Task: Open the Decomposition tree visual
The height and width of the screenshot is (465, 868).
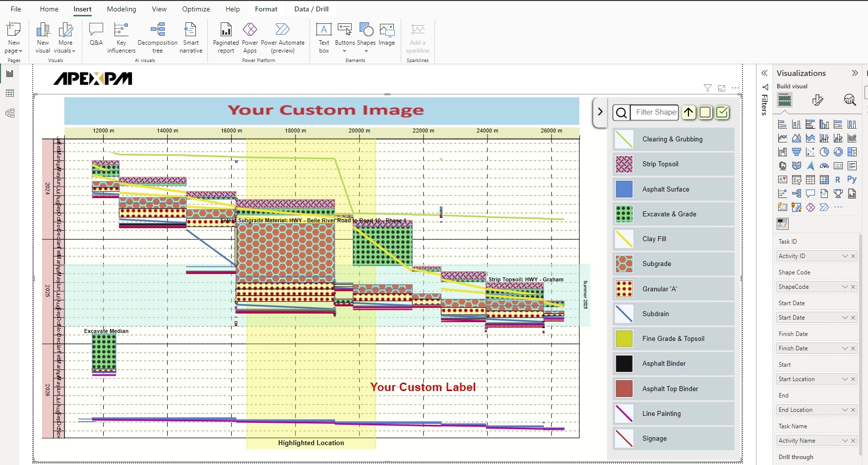Action: (x=158, y=37)
